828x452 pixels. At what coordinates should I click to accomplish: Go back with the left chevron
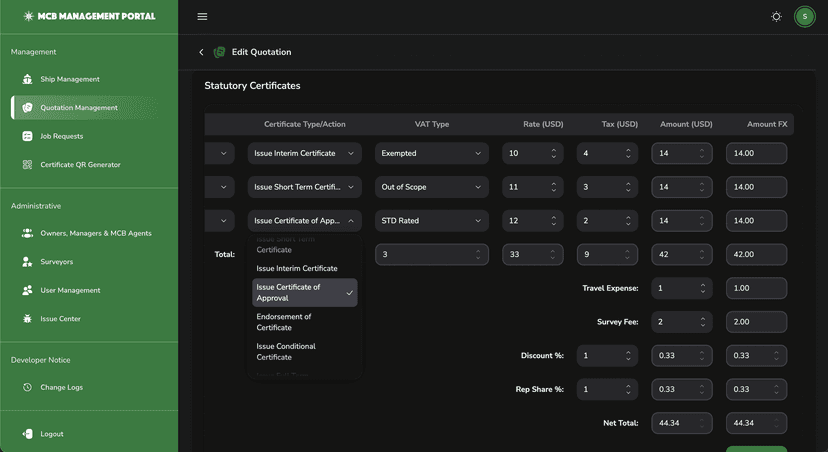click(201, 52)
